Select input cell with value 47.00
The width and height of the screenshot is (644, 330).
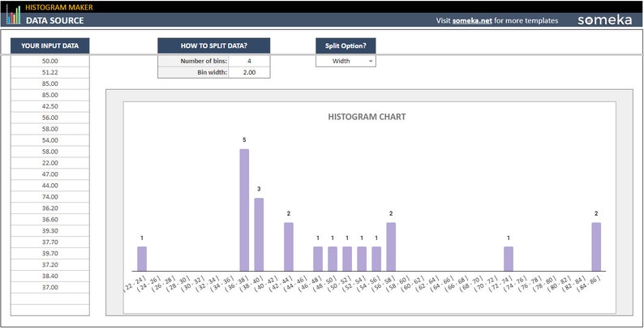point(49,174)
